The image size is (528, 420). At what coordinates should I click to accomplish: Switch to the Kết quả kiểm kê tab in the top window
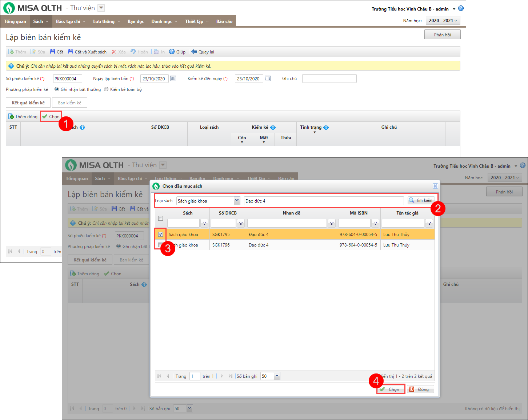pos(28,103)
